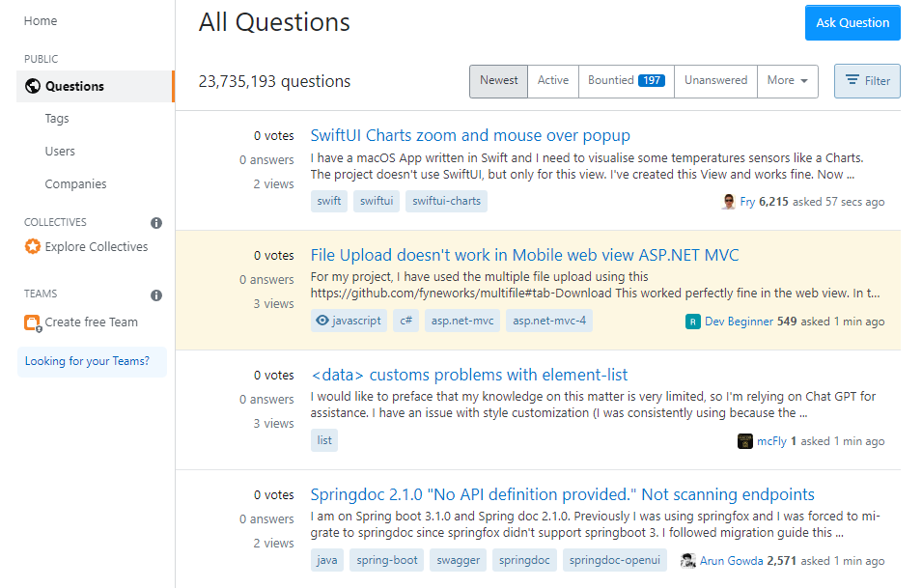Click mcFly's avatar thumbnail
The width and height of the screenshot is (922, 588).
click(x=744, y=441)
